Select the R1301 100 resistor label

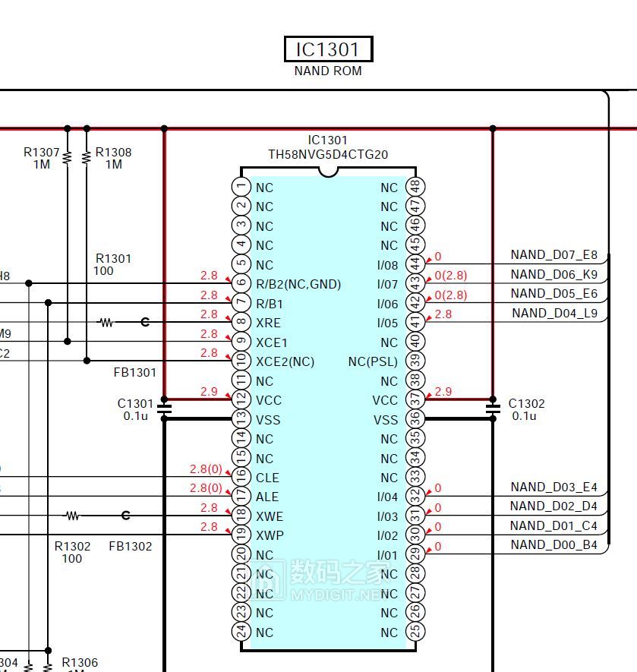(112, 264)
